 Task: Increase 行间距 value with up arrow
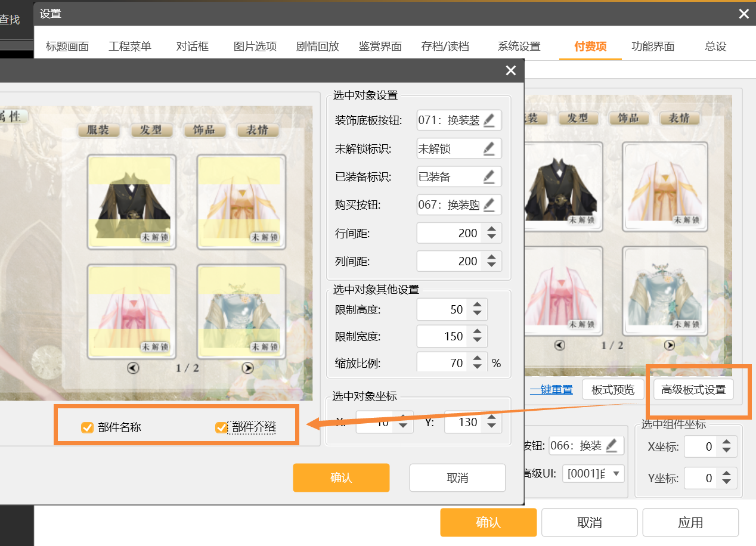[491, 229]
